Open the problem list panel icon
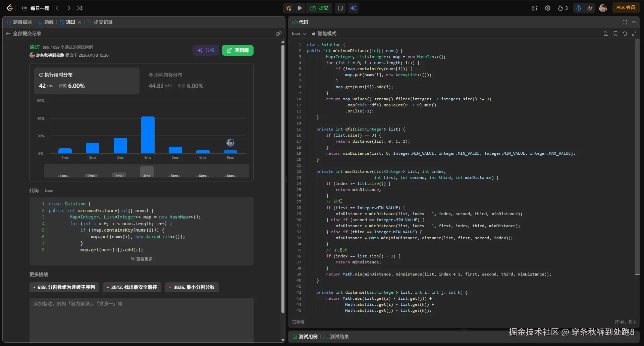The width and height of the screenshot is (644, 346). pyautogui.click(x=24, y=8)
